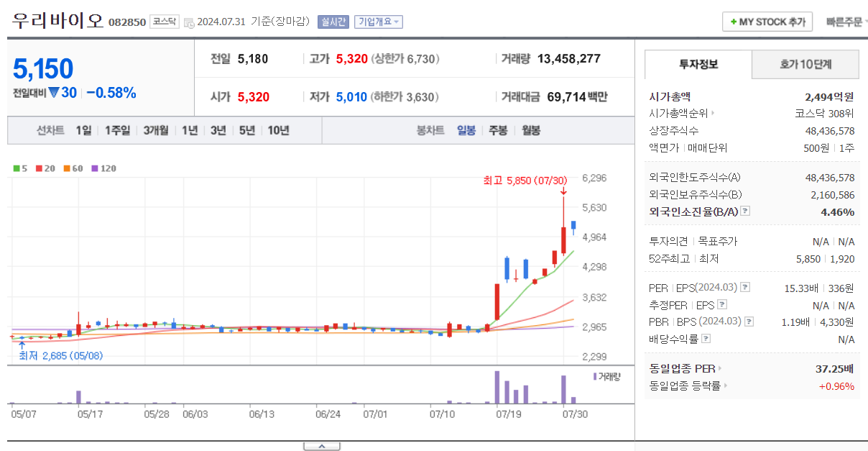Click the 거래량 value 13,458,277

click(x=569, y=59)
